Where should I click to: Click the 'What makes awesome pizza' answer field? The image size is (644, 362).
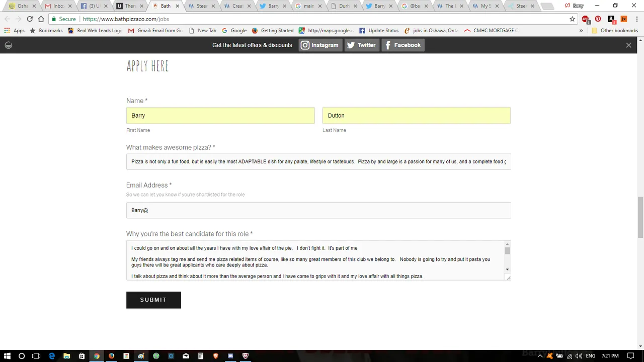click(x=318, y=162)
